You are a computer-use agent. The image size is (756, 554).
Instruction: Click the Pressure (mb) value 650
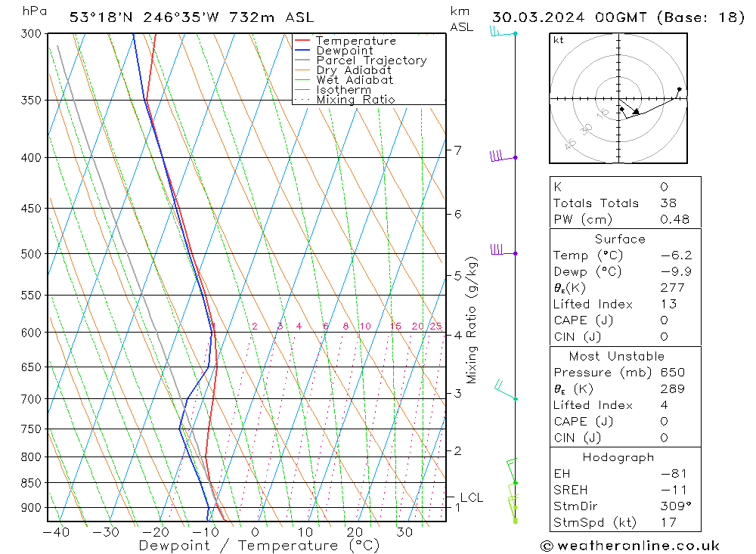[673, 372]
